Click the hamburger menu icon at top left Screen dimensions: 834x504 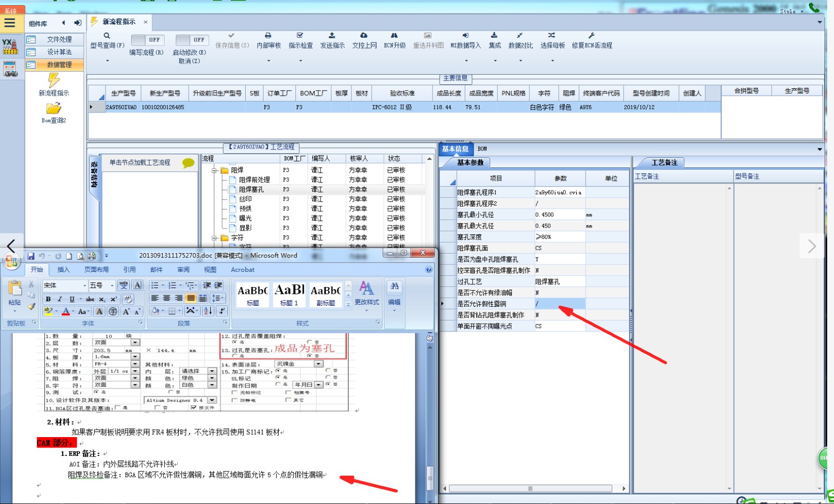10,23
